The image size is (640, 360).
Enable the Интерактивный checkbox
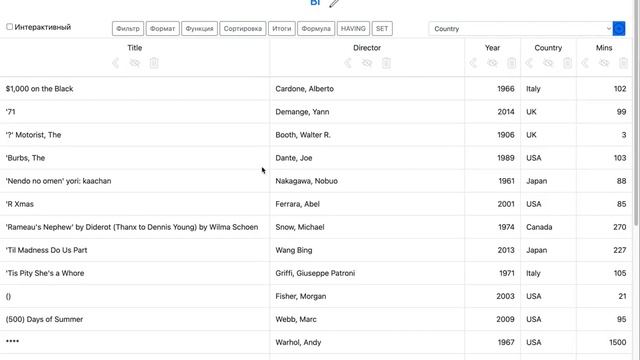click(9, 27)
